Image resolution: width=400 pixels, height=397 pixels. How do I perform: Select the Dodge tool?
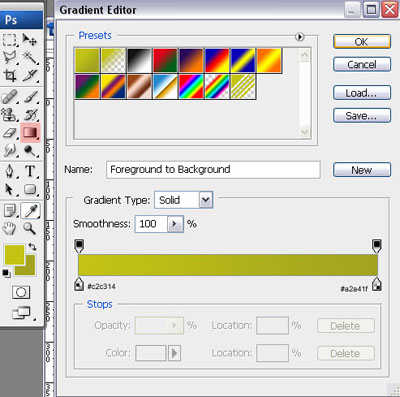click(30, 151)
